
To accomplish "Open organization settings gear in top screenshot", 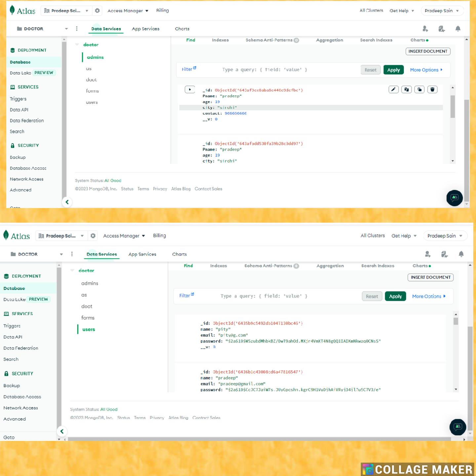I will point(97,11).
